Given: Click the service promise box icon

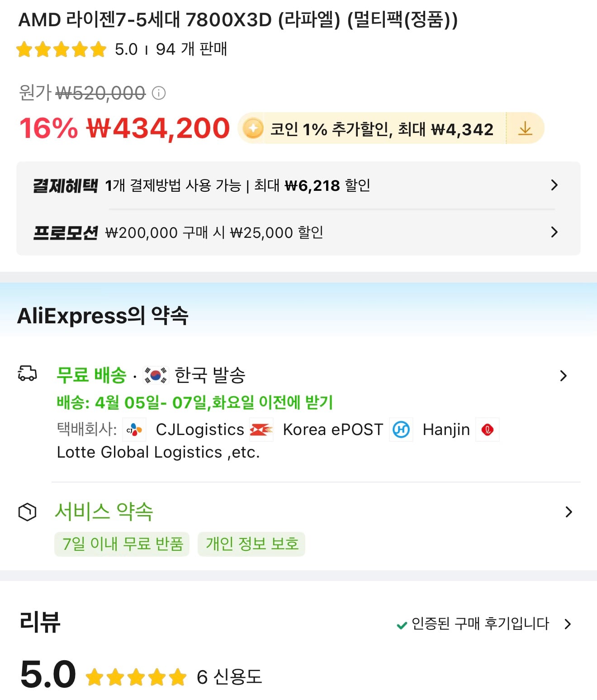Looking at the screenshot, I should (x=27, y=512).
